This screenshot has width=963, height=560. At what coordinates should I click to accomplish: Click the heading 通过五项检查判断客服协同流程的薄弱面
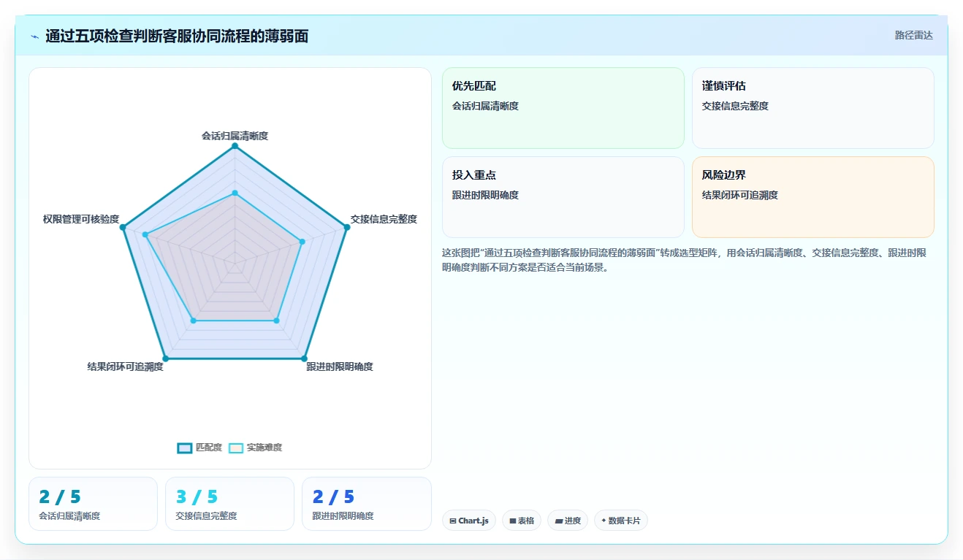coord(177,36)
